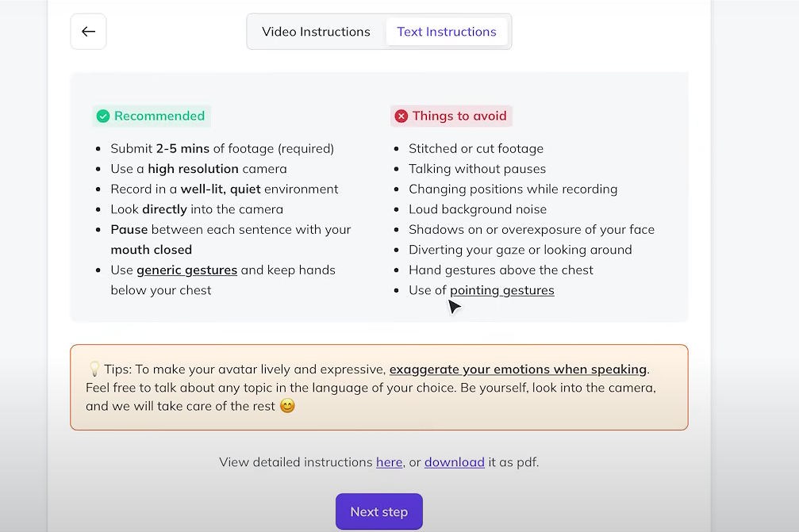Switch to the Video Instructions tab
This screenshot has height=532, width=799.
point(316,32)
